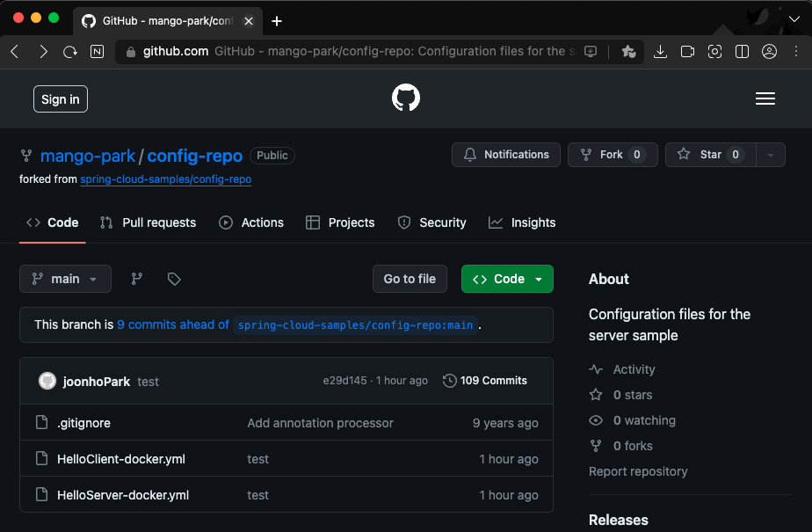Click the HelloServer-docker.yml file icon
This screenshot has width=812, height=532.
coord(41,495)
